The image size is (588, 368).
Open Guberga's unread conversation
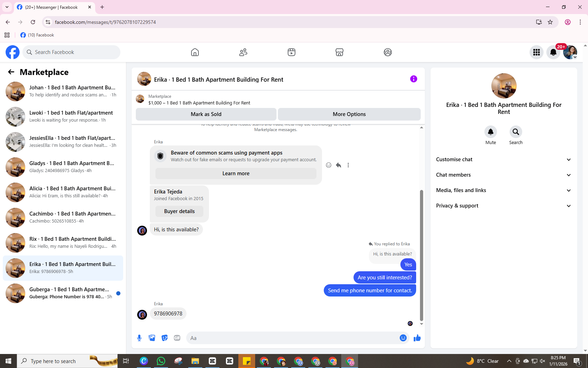click(x=63, y=293)
